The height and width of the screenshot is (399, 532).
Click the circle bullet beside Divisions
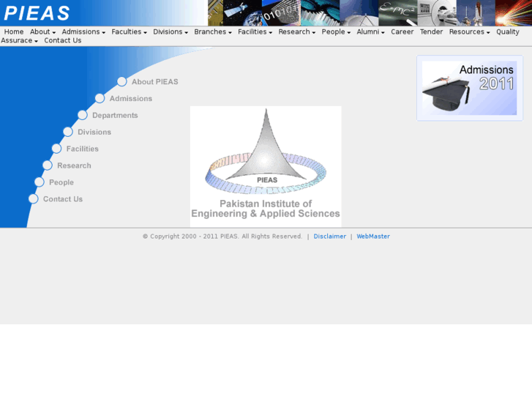tap(68, 132)
